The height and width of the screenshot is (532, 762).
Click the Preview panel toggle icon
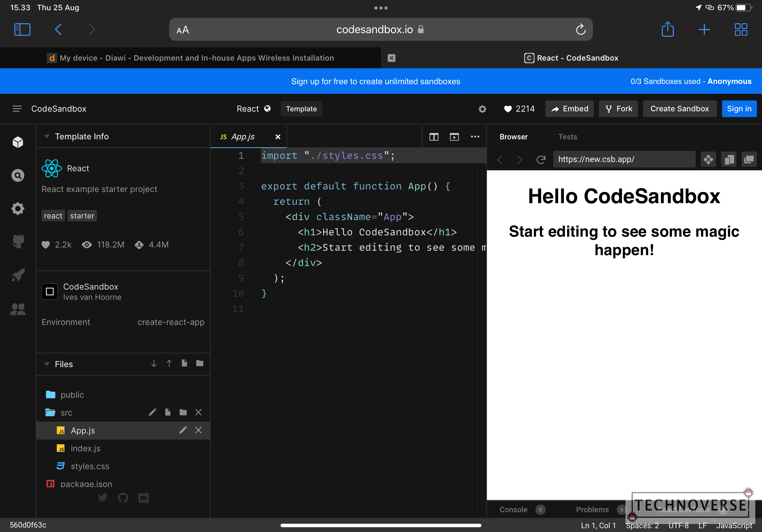(454, 137)
